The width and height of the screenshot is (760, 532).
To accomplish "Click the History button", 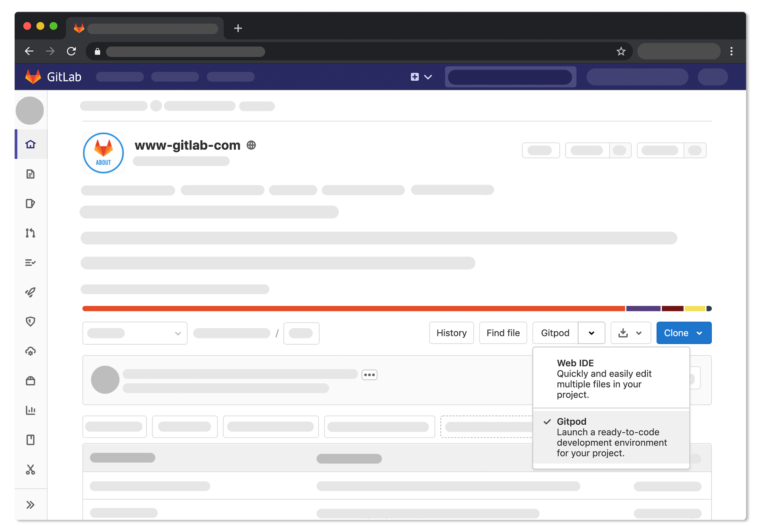I will [451, 333].
